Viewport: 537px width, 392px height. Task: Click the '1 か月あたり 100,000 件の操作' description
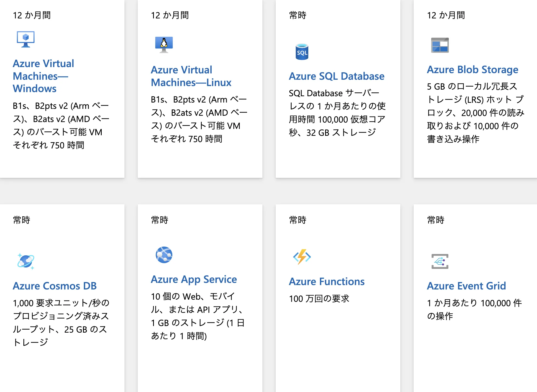(x=475, y=310)
